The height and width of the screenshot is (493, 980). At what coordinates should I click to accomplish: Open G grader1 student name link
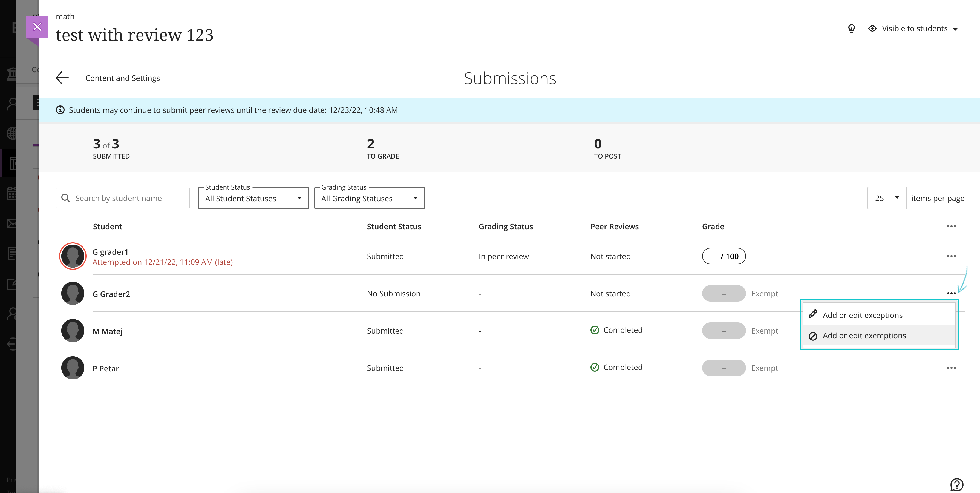[x=110, y=252]
